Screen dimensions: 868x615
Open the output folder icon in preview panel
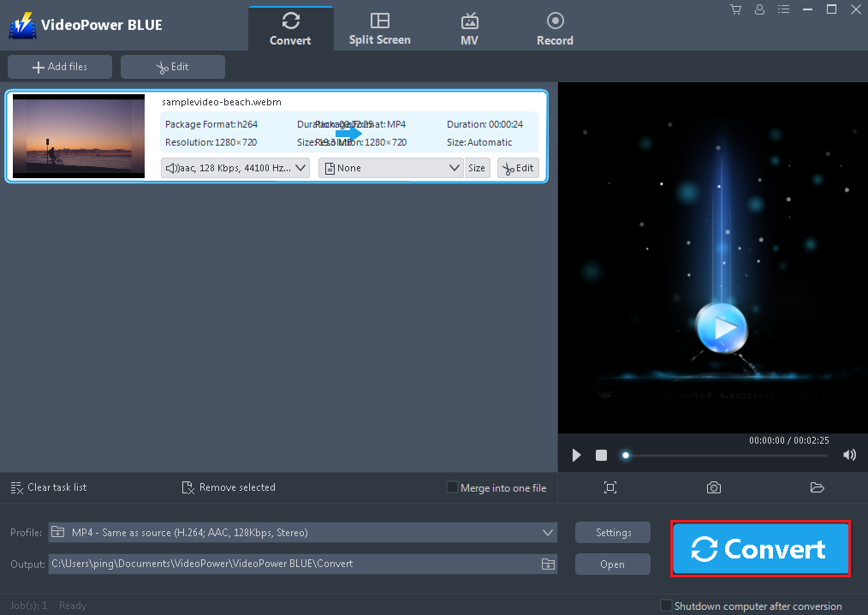[817, 487]
